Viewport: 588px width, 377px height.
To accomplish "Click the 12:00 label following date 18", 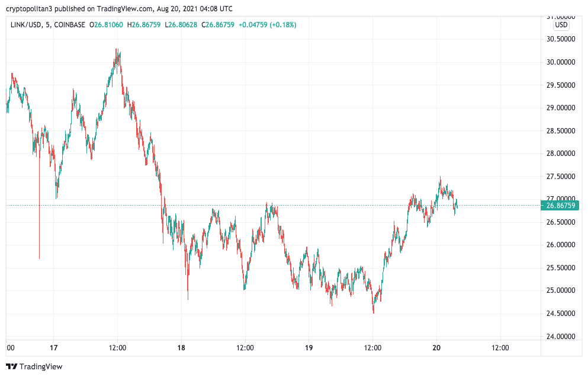I will coord(245,348).
